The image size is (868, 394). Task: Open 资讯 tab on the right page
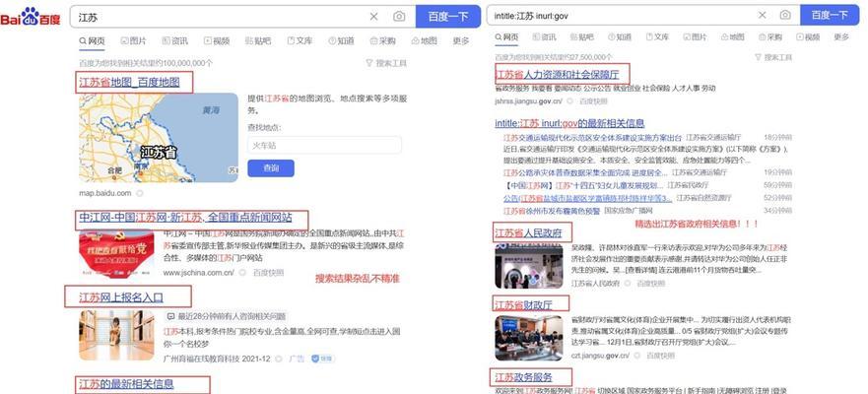545,37
